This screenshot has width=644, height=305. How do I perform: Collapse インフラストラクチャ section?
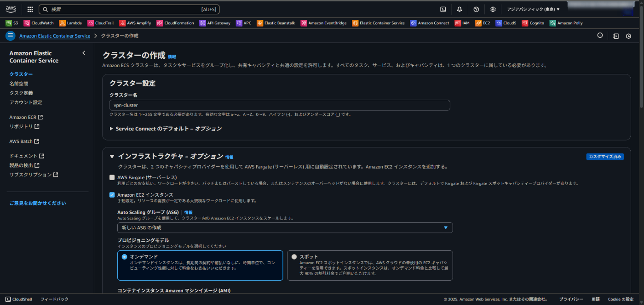[x=112, y=157]
